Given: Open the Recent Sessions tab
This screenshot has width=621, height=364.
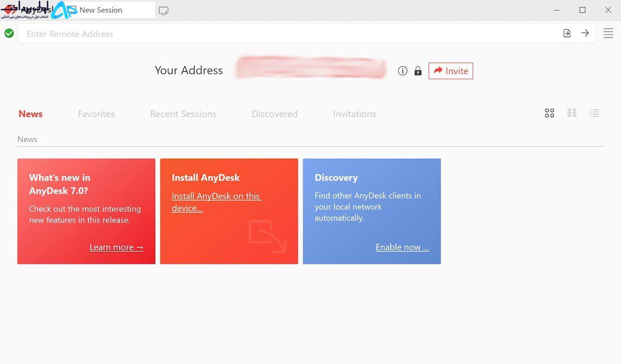Looking at the screenshot, I should (183, 114).
